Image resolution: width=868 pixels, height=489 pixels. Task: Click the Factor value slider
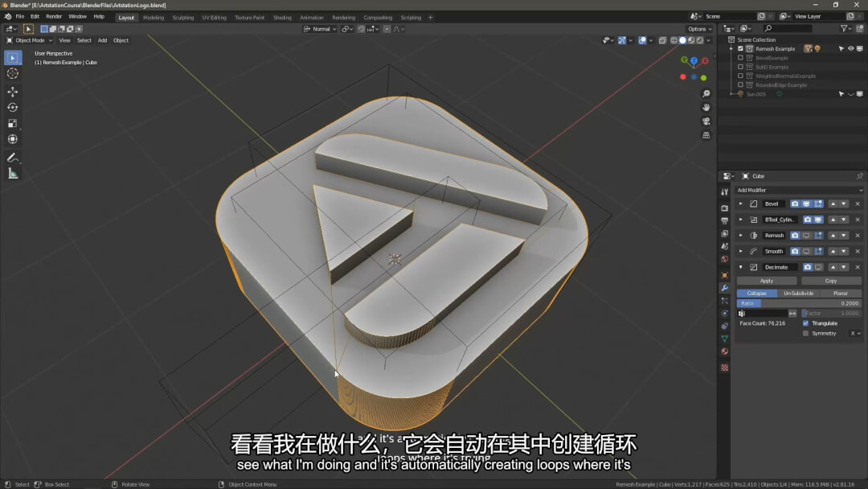tap(831, 314)
